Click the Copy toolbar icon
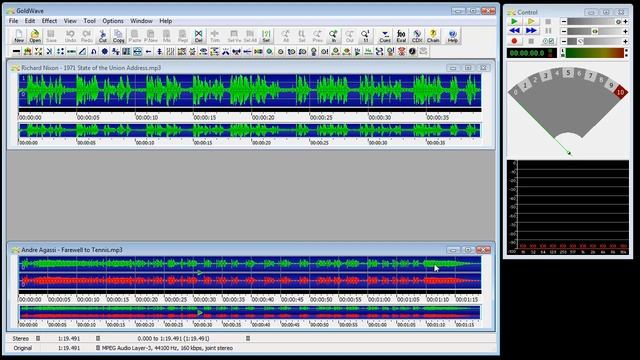The width and height of the screenshot is (640, 360). 118,36
